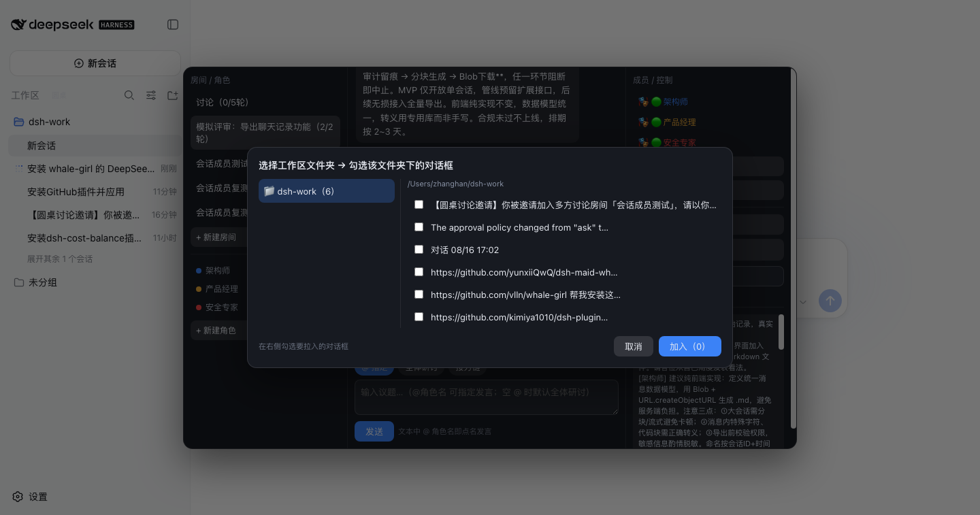Image resolution: width=980 pixels, height=515 pixels.
Task: Select the 新会话 conversation in sidebar
Action: 95,146
